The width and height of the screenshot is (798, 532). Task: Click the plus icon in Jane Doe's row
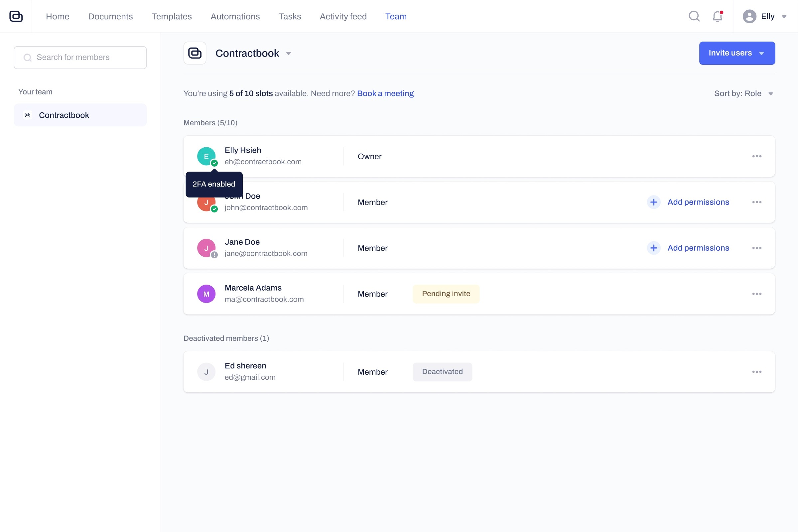653,248
